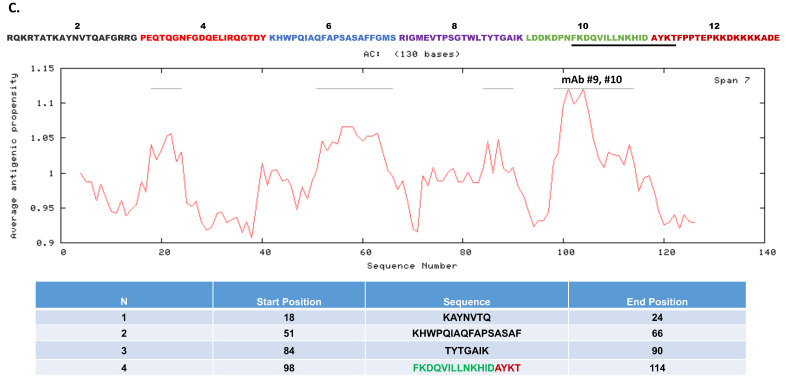
Task: Click the 'Sequence' column header
Action: point(466,302)
